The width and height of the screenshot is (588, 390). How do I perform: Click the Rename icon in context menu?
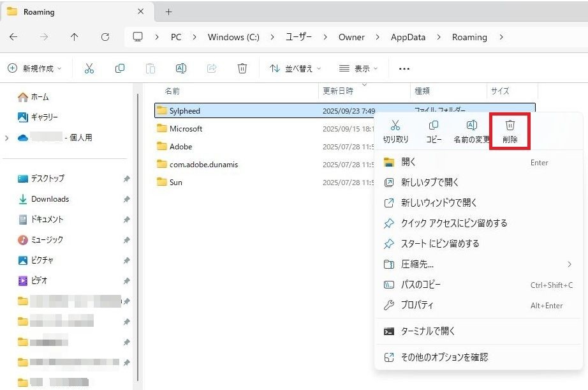tap(472, 126)
